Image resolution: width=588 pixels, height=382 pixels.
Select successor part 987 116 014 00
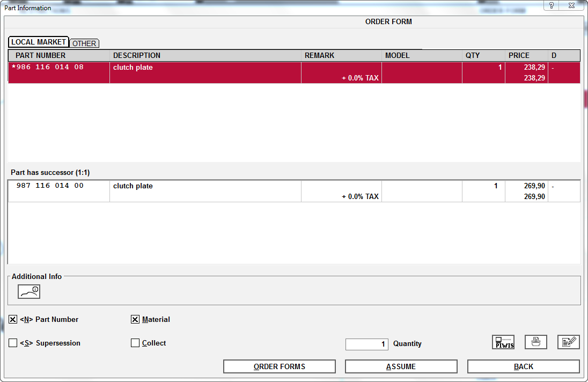[50, 186]
